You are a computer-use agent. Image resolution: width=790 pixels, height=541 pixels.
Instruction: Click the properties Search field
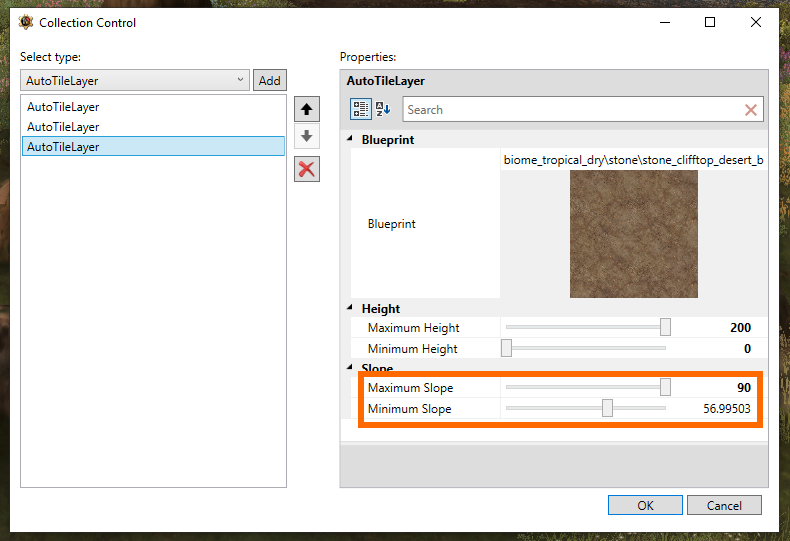(x=574, y=110)
